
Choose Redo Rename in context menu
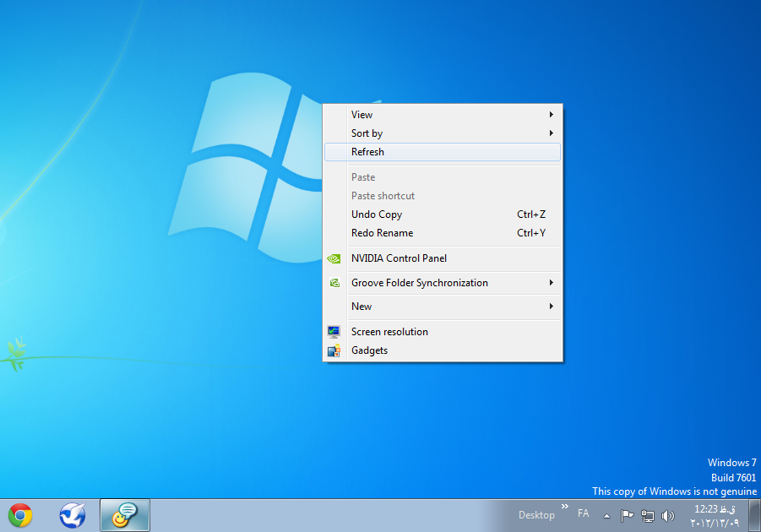coord(382,233)
